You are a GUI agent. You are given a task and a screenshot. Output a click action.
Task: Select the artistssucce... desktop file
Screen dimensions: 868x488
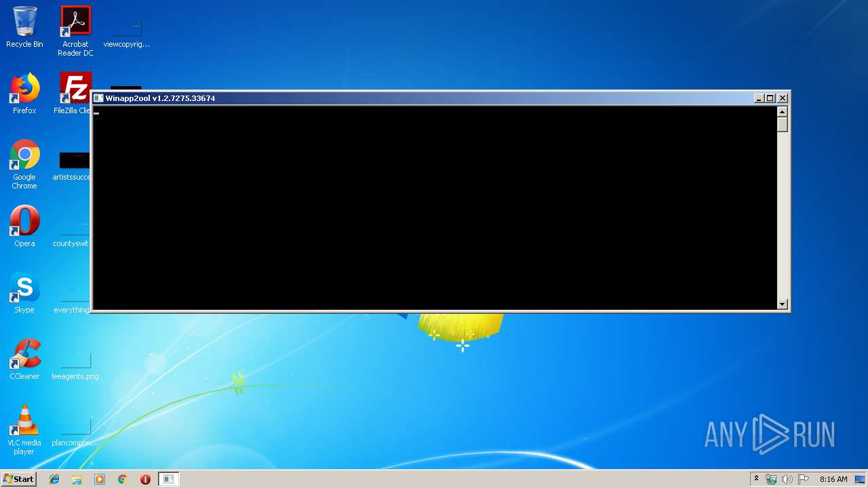point(72,167)
